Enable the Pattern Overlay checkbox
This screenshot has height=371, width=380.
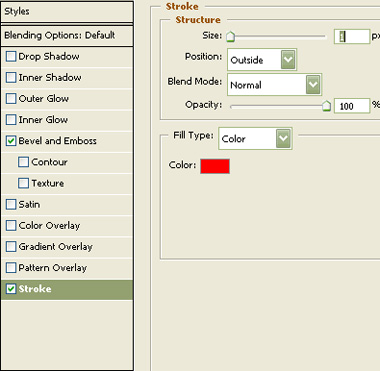[11, 267]
